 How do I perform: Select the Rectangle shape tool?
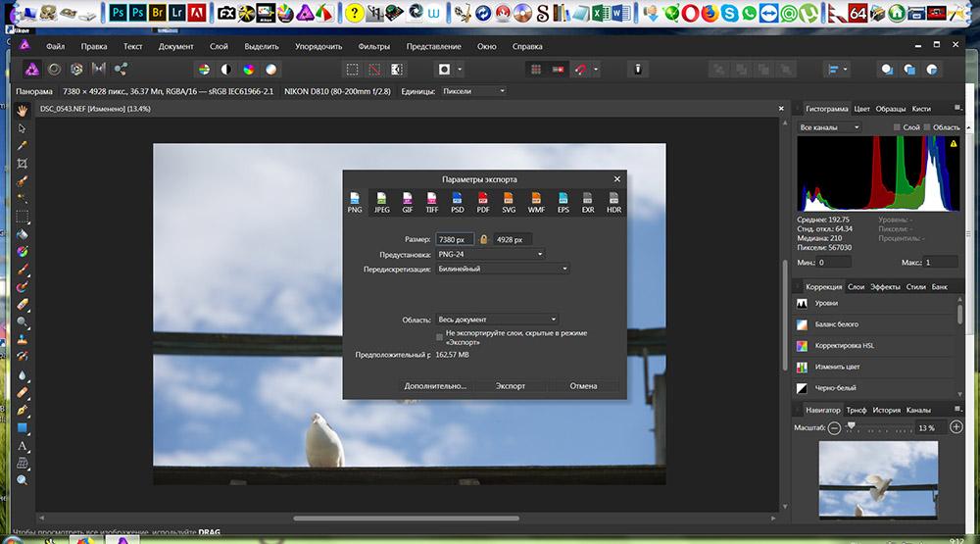pos(22,428)
